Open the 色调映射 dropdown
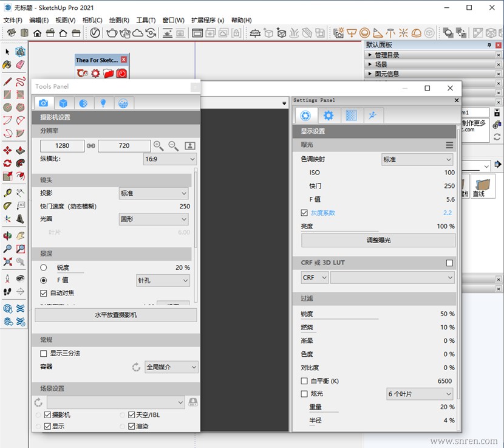This screenshot has height=448, width=504. [x=417, y=159]
